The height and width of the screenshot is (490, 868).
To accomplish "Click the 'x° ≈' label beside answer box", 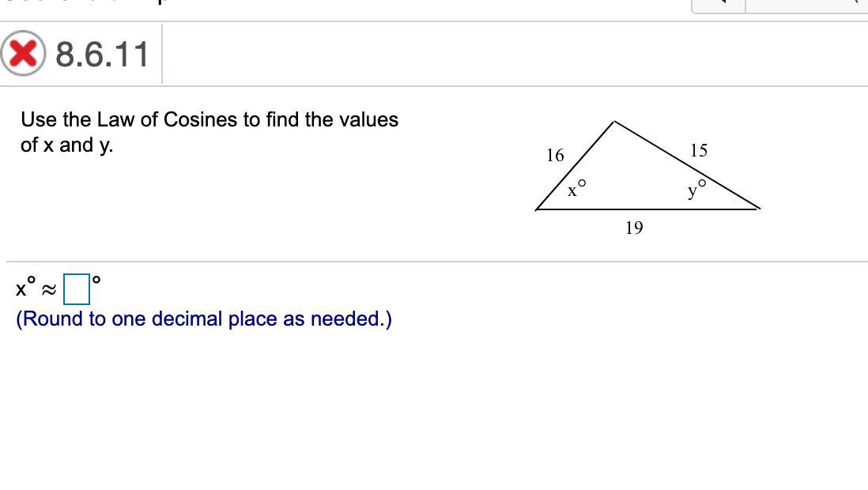I will pyautogui.click(x=36, y=288).
